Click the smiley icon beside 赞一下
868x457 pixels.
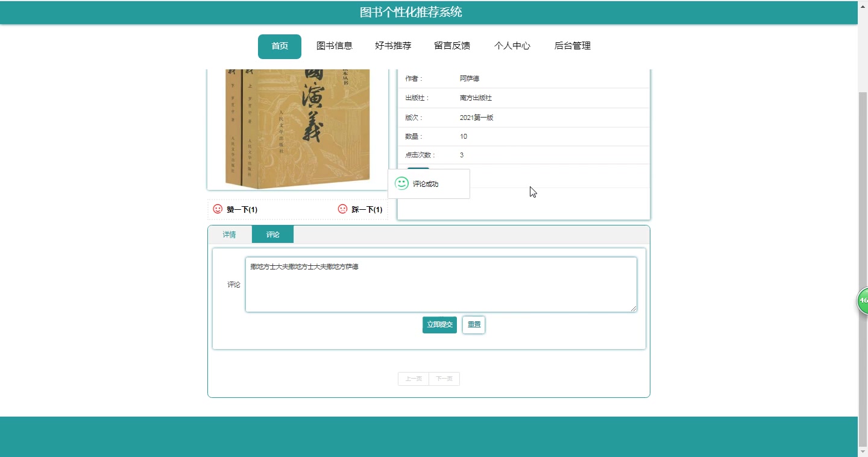pos(218,209)
